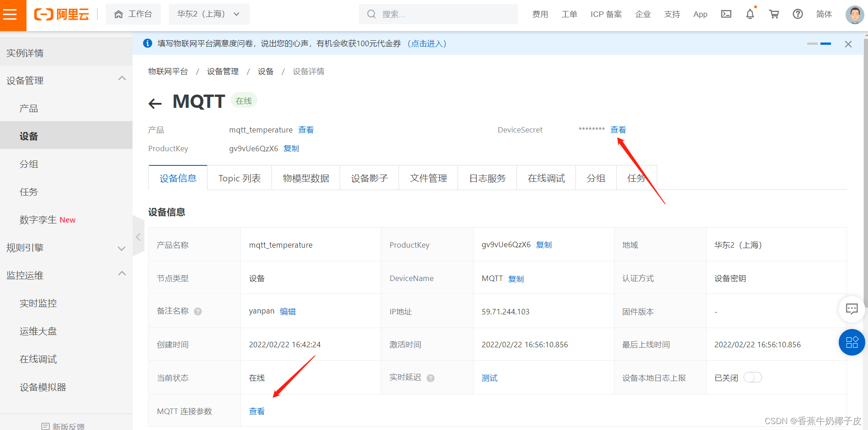The width and height of the screenshot is (868, 430).
Task: Collapse the 设备管理 sidebar section
Action: click(66, 80)
